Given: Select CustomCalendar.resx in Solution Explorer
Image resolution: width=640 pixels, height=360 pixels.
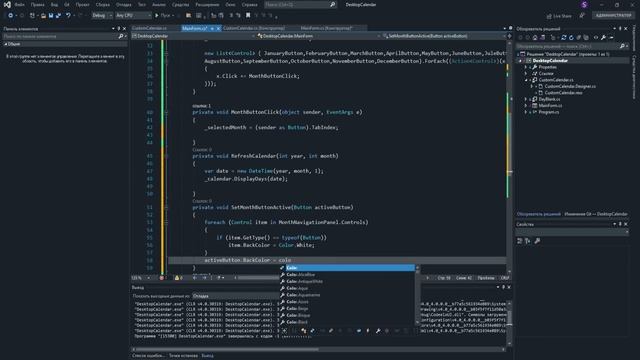Looking at the screenshot, I should pyautogui.click(x=563, y=93).
